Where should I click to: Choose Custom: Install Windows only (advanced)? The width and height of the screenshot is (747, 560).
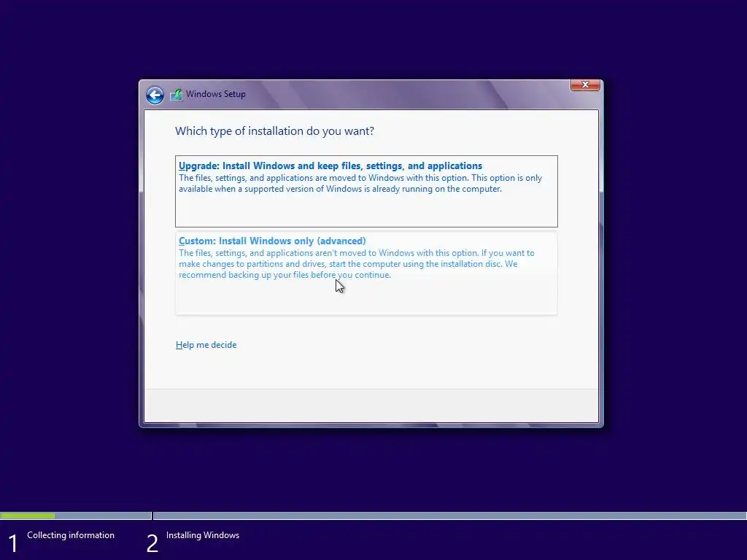click(366, 273)
